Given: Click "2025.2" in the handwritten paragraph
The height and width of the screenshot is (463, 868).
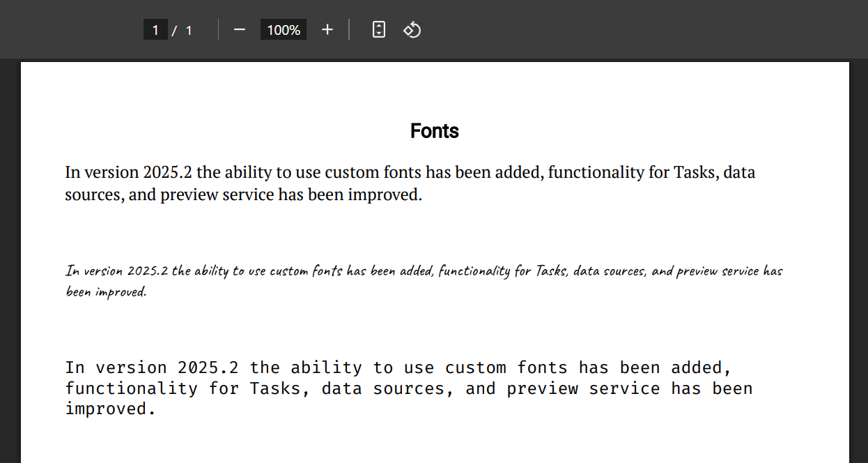Looking at the screenshot, I should pos(148,271).
